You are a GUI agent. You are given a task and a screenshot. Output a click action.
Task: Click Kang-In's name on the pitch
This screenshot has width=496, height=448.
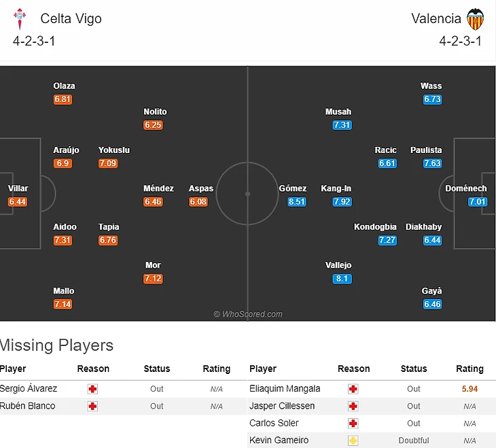(x=336, y=188)
